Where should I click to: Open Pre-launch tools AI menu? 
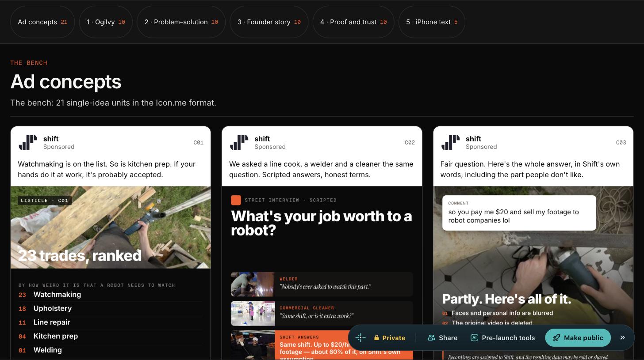coord(503,337)
